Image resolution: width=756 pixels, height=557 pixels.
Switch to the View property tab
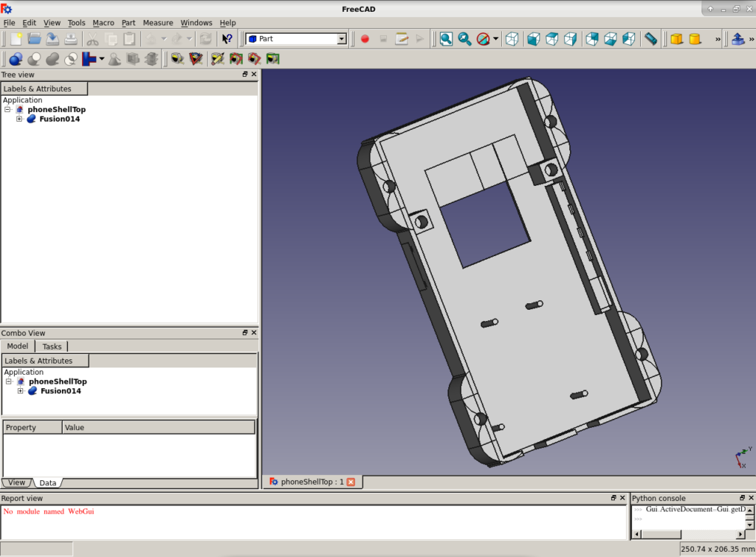[16, 482]
